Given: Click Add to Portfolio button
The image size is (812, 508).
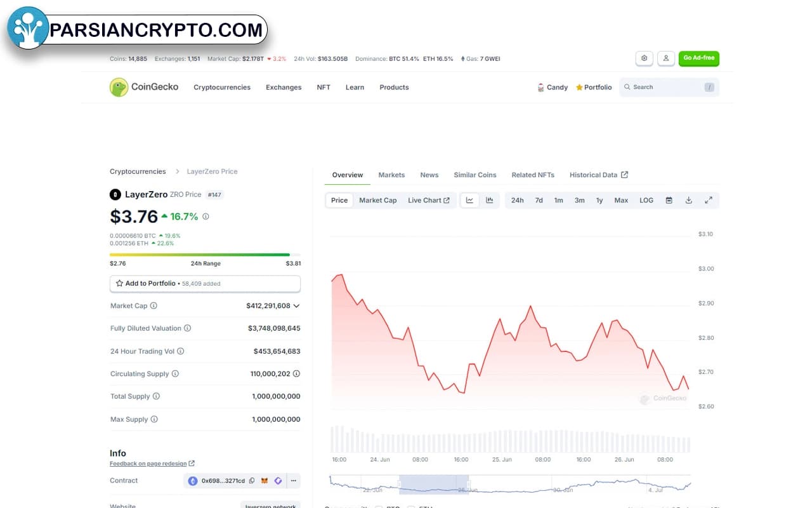Looking at the screenshot, I should [205, 284].
